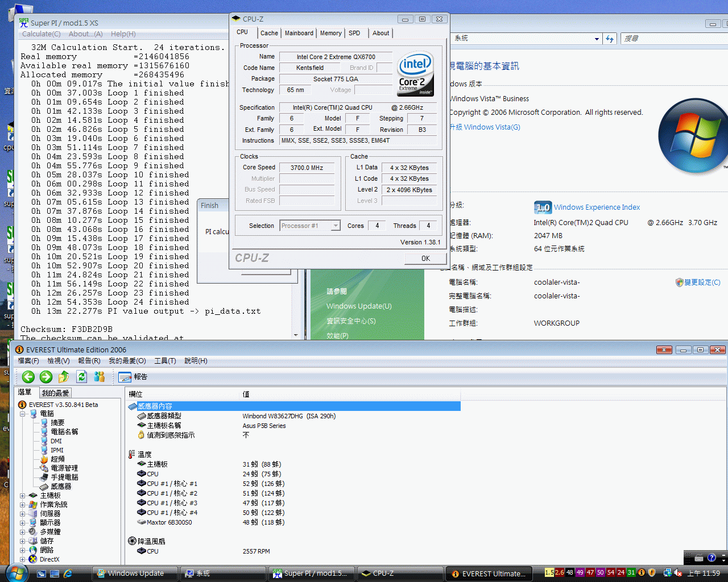728x582 pixels.
Task: Open the Windows Experience Index link
Action: coord(597,207)
